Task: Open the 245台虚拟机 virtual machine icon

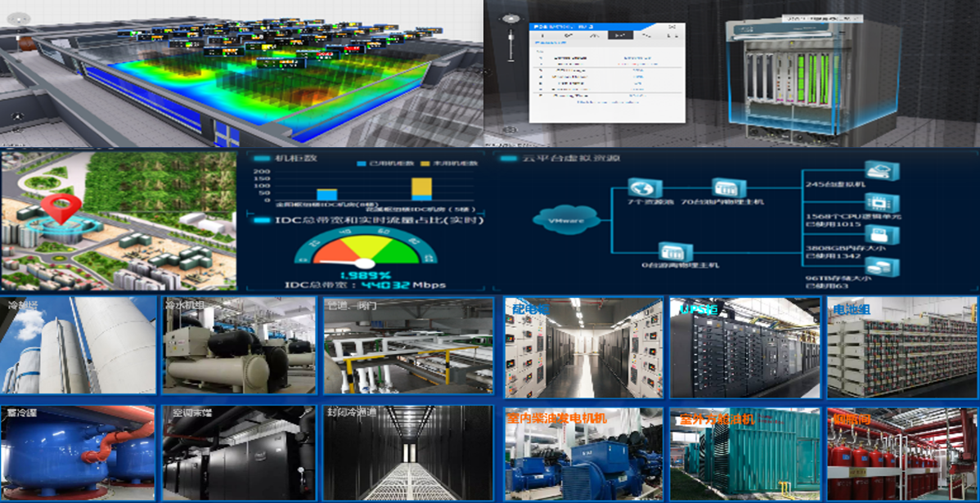Action: pos(883,172)
